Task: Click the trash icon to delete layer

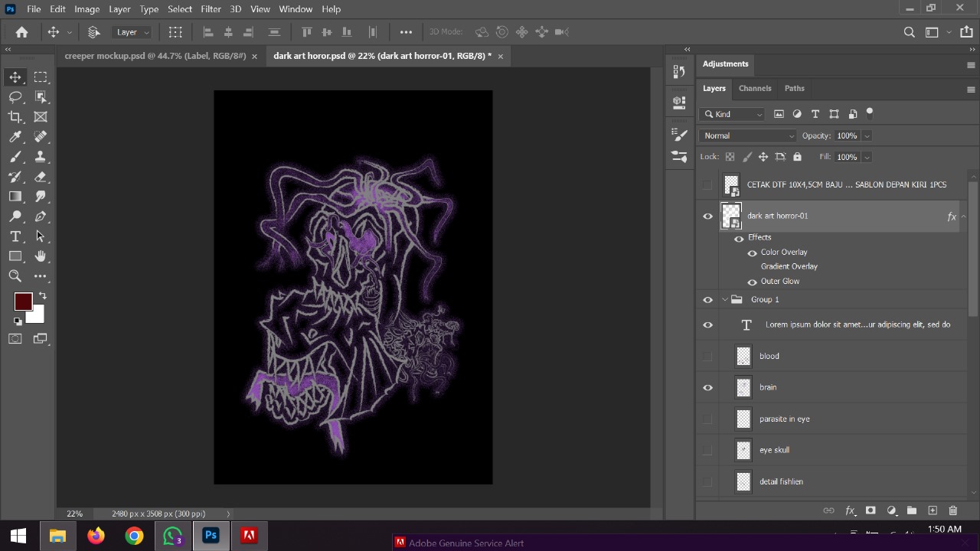Action: coord(952,510)
